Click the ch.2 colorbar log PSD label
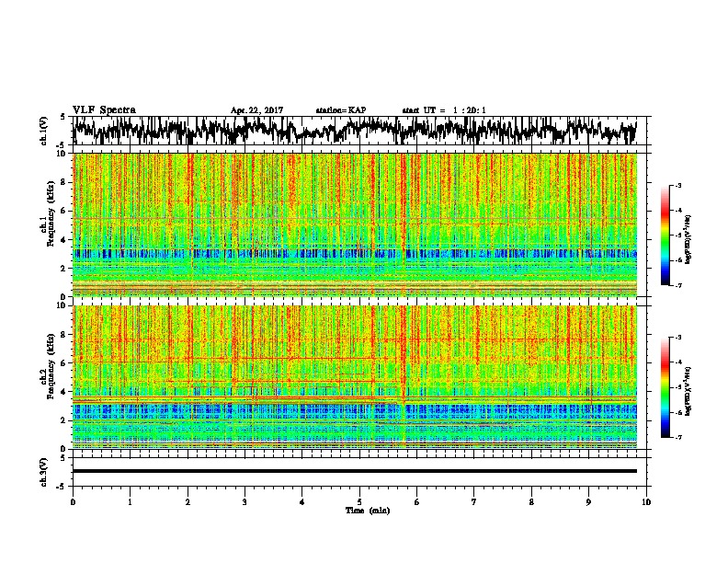728x563 pixels. (688, 391)
